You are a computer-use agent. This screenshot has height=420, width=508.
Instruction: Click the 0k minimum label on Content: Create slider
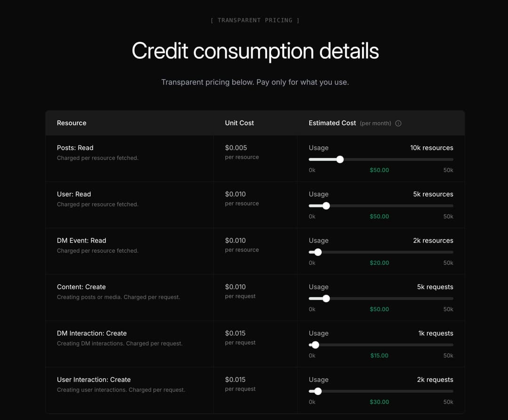tap(312, 309)
